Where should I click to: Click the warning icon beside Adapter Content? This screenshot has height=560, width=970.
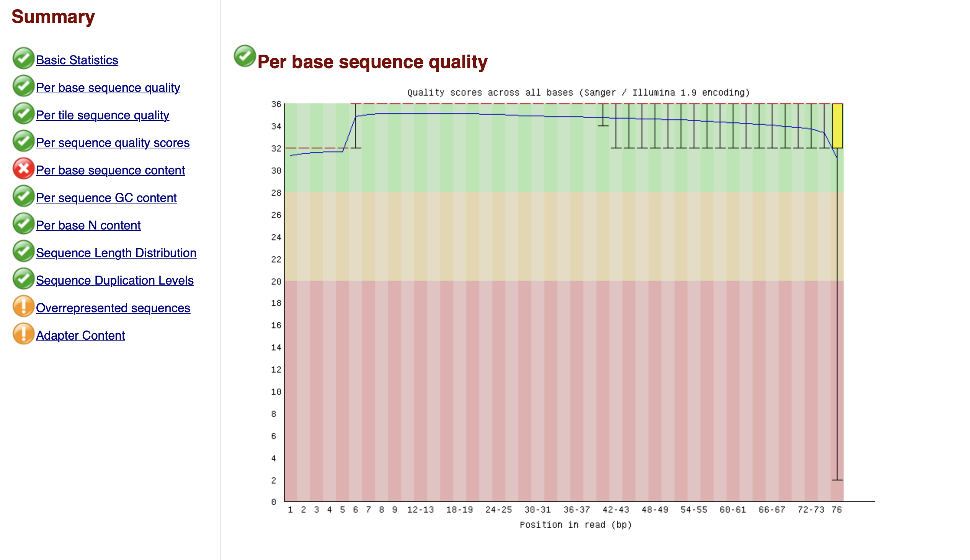(23, 335)
